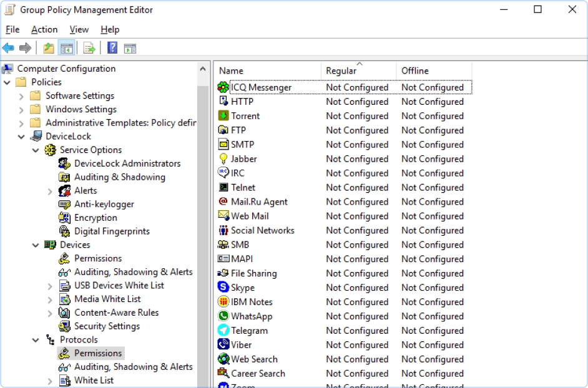Collapse the Protocols tree node

36,340
